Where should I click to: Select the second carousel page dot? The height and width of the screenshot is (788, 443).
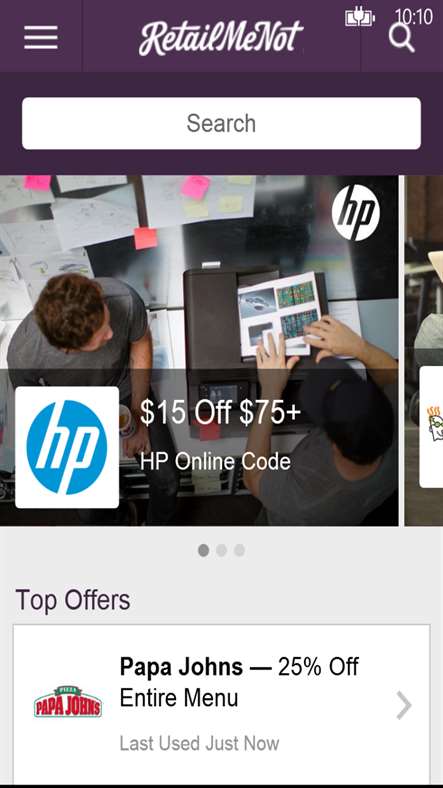point(222,550)
